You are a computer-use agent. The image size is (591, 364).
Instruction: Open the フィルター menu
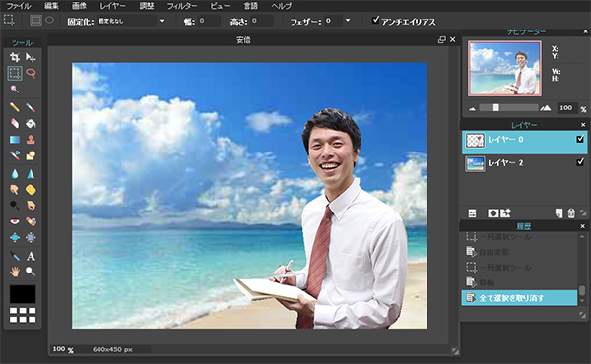pyautogui.click(x=181, y=6)
